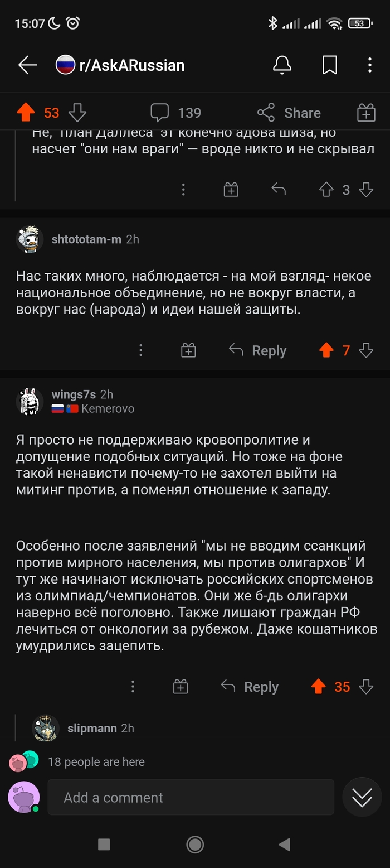This screenshot has width=390, height=868.
Task: Jump to next comment with double-chevron button
Action: pyautogui.click(x=362, y=798)
